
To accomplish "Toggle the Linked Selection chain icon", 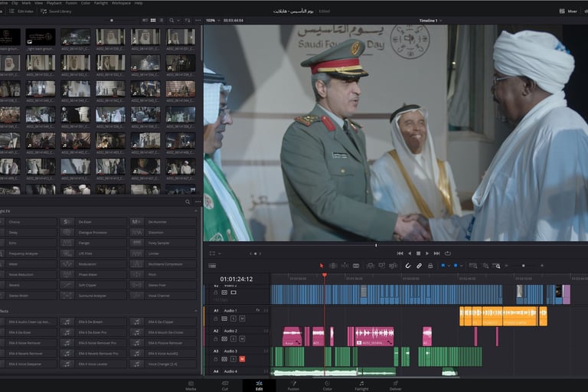I will tap(419, 266).
